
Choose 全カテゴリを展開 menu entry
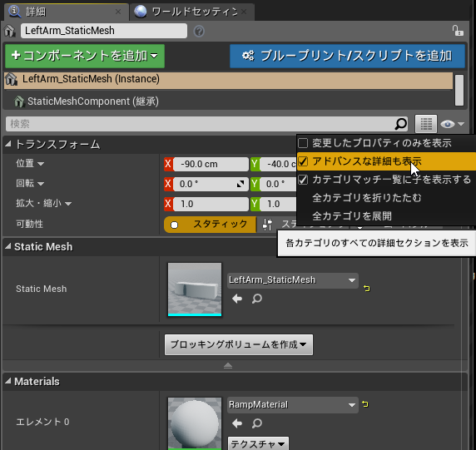(352, 216)
